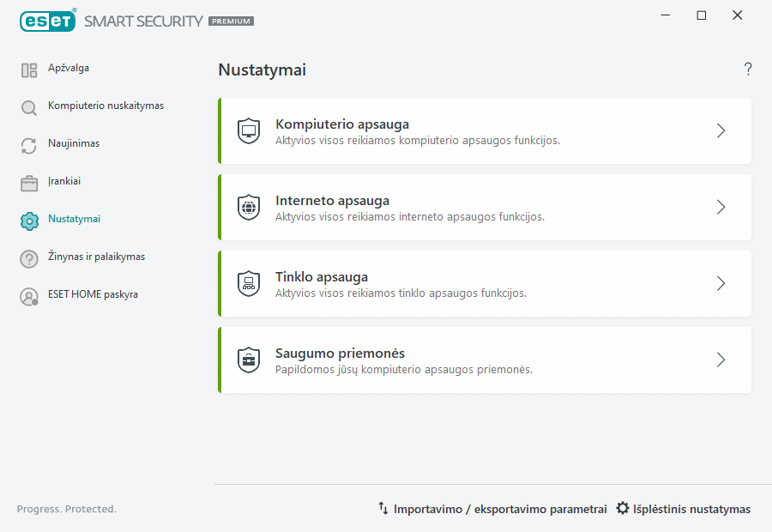The height and width of the screenshot is (532, 772).
Task: Click the Saugumo priemonės briefcase shield icon
Action: coord(249,360)
